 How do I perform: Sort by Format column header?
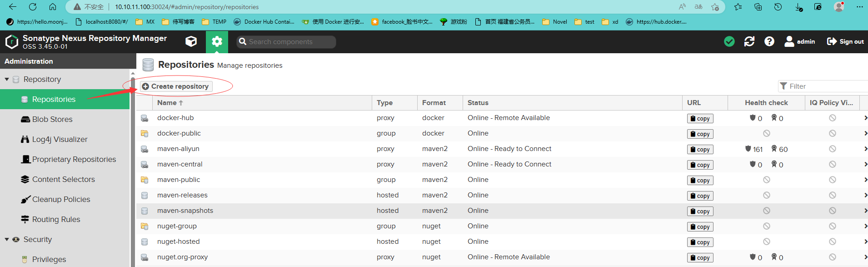pos(440,103)
